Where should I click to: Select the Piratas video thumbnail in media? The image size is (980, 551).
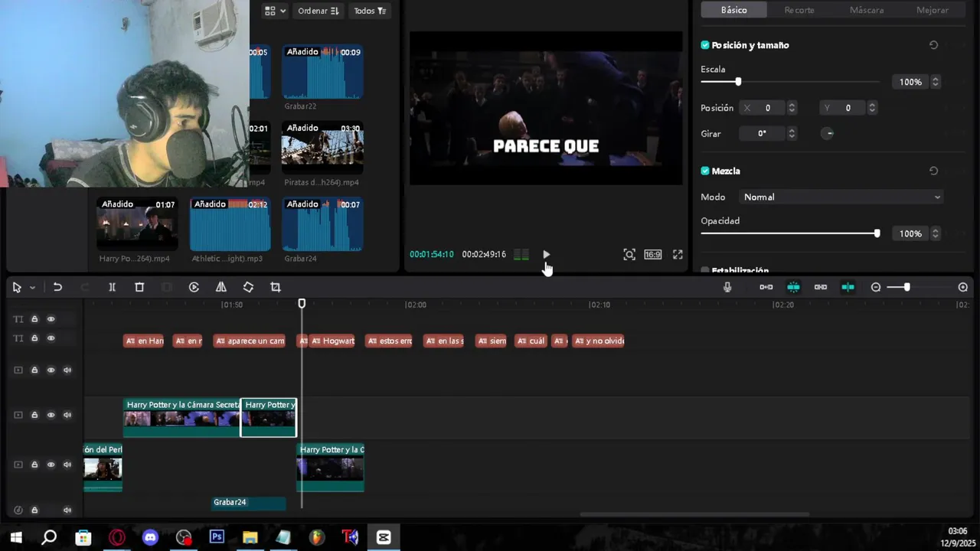coord(322,148)
